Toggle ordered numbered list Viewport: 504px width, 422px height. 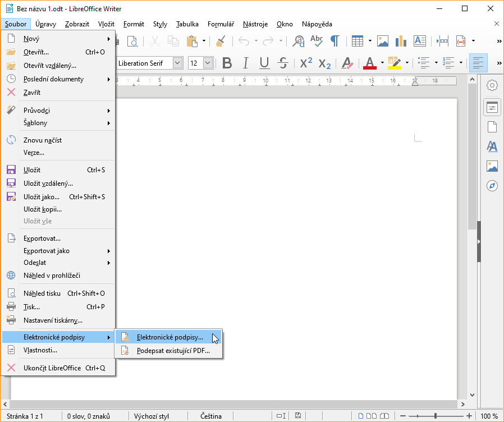(448, 63)
